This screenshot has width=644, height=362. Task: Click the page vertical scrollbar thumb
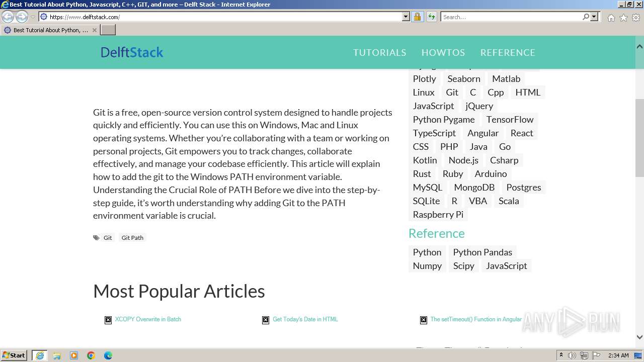(x=639, y=138)
